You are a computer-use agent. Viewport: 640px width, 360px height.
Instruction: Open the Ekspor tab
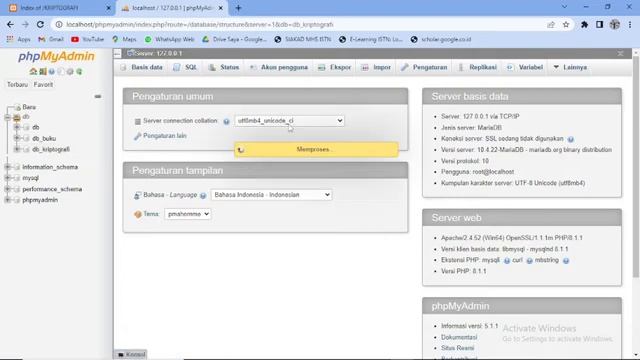pos(335,67)
